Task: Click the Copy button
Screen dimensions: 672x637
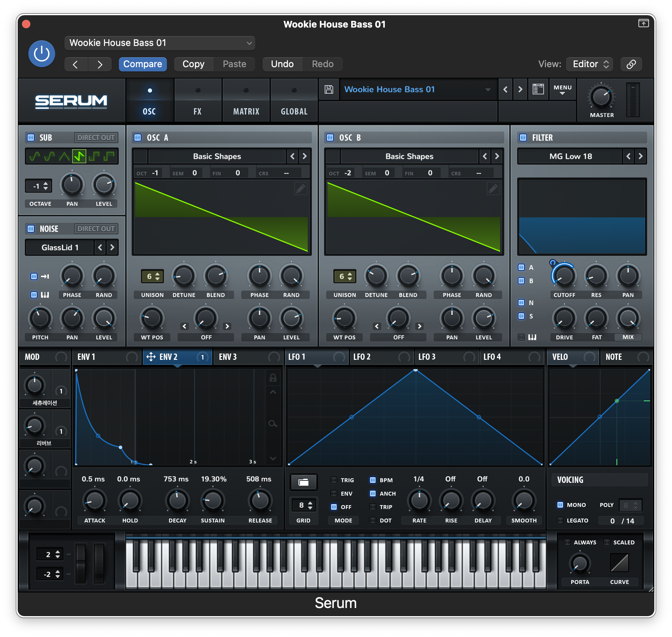Action: (x=193, y=64)
